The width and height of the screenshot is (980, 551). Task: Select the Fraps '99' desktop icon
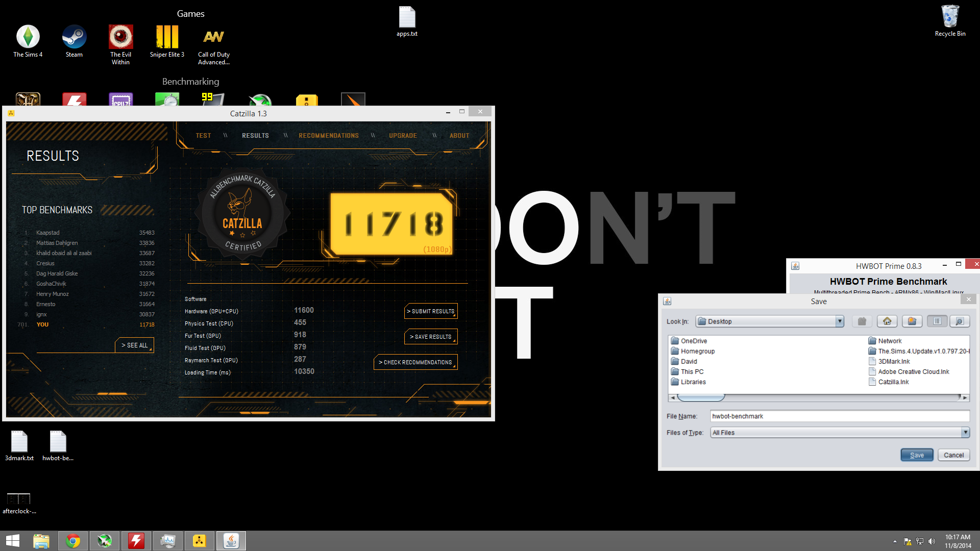(213, 99)
